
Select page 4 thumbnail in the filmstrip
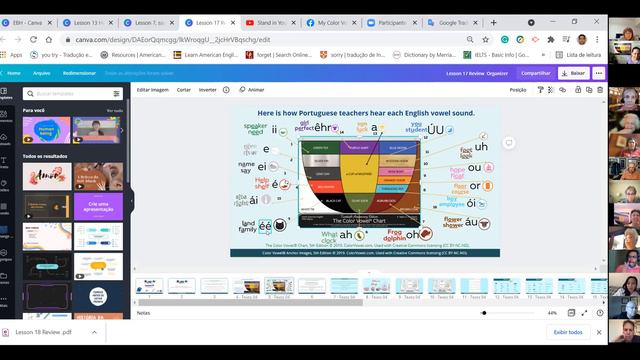pyautogui.click(x=247, y=286)
